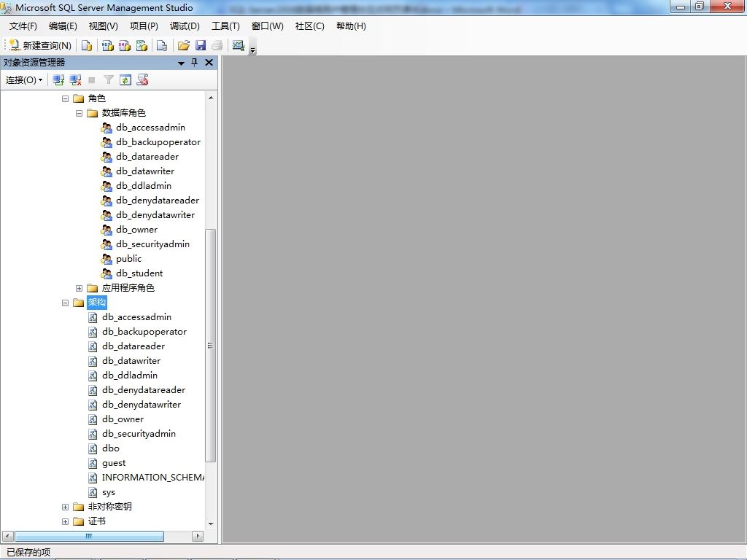Select the INFORMATION_SCHEMA schema item
The width and height of the screenshot is (747, 560).
tap(153, 478)
